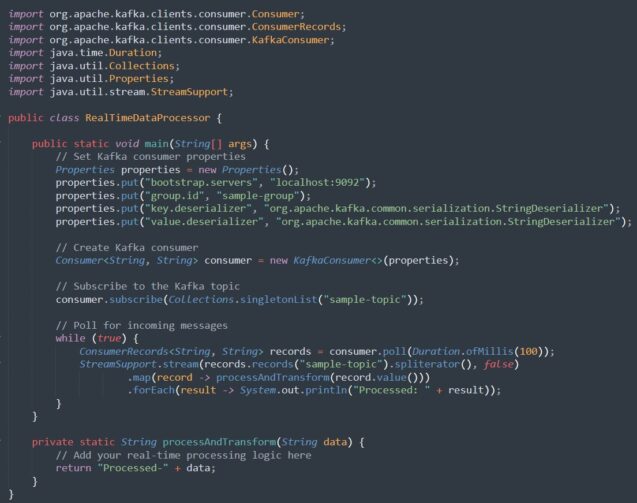Collapse the while loop fold marker

pos(1,338)
